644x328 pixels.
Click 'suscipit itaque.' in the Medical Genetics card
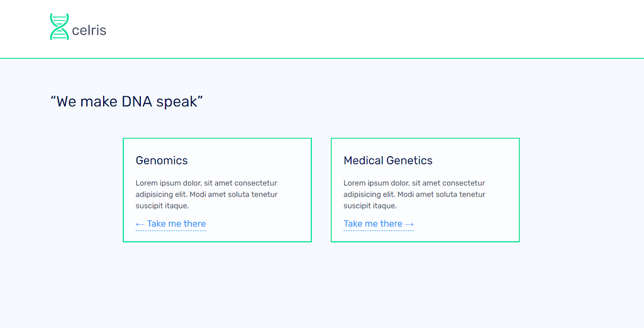tap(370, 206)
